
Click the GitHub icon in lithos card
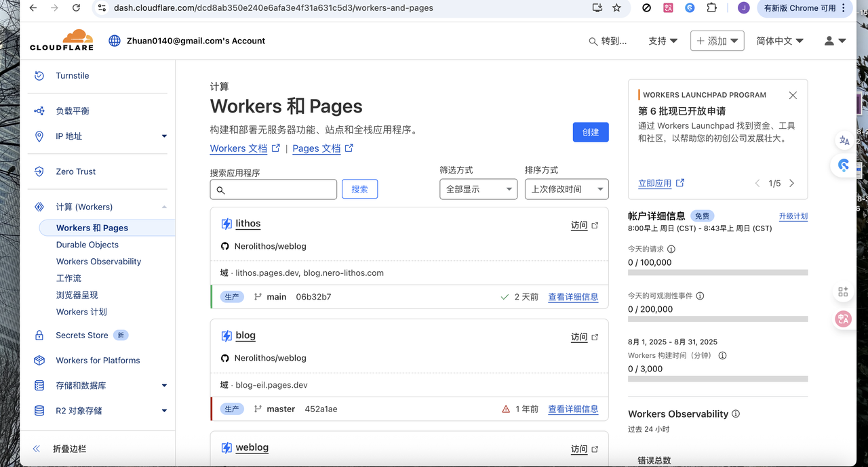tap(225, 246)
